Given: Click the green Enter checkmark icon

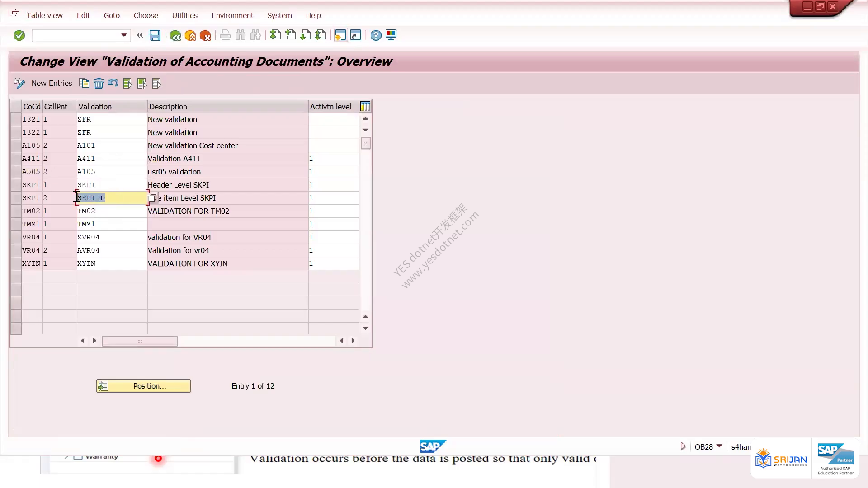Looking at the screenshot, I should (19, 35).
